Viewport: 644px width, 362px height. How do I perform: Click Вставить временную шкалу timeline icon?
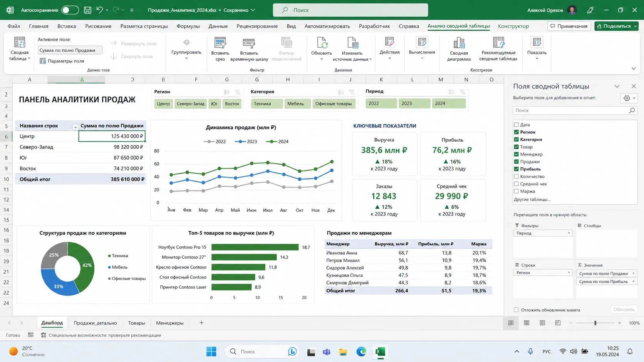249,43
